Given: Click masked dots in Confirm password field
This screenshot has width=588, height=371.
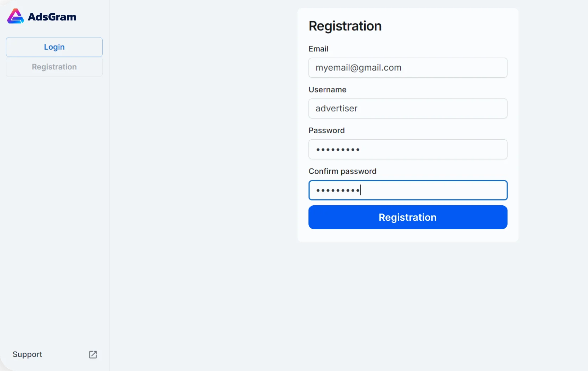Looking at the screenshot, I should coord(338,190).
